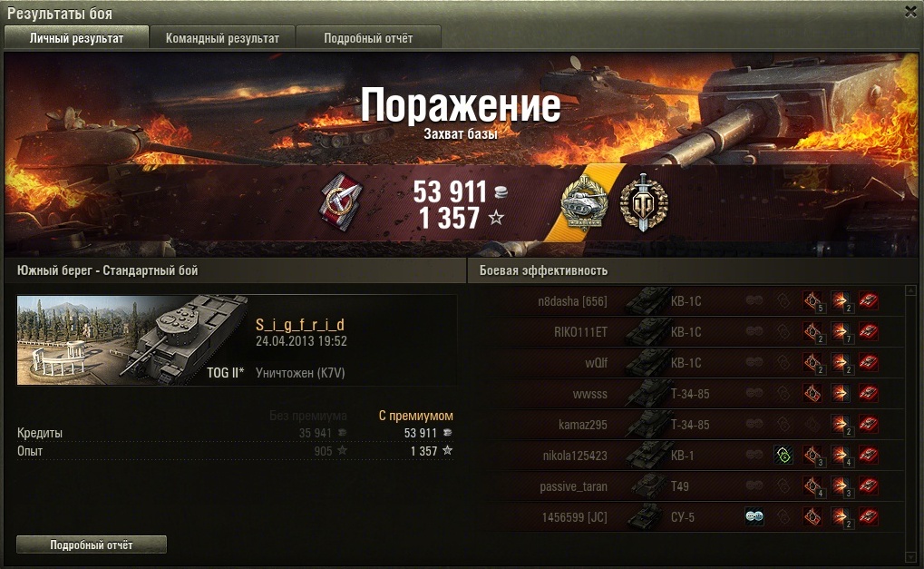Click the player name S_i_g_f_r_i_d
The height and width of the screenshot is (569, 924).
(300, 324)
